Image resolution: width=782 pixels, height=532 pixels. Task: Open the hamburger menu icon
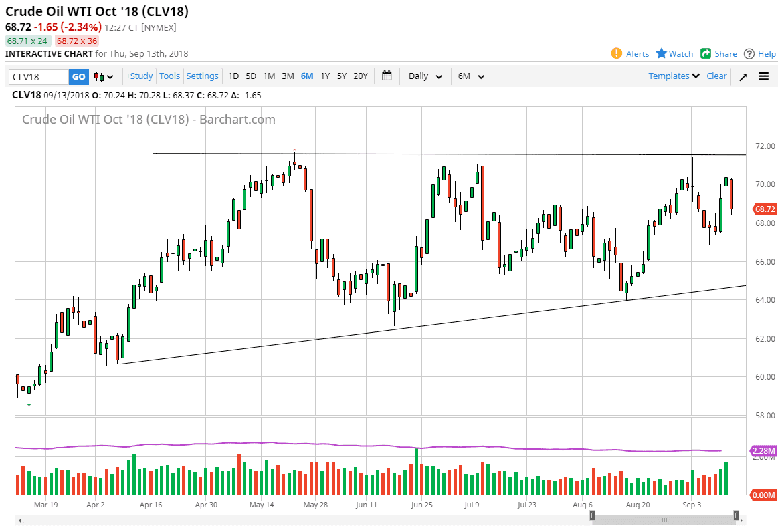click(764, 76)
